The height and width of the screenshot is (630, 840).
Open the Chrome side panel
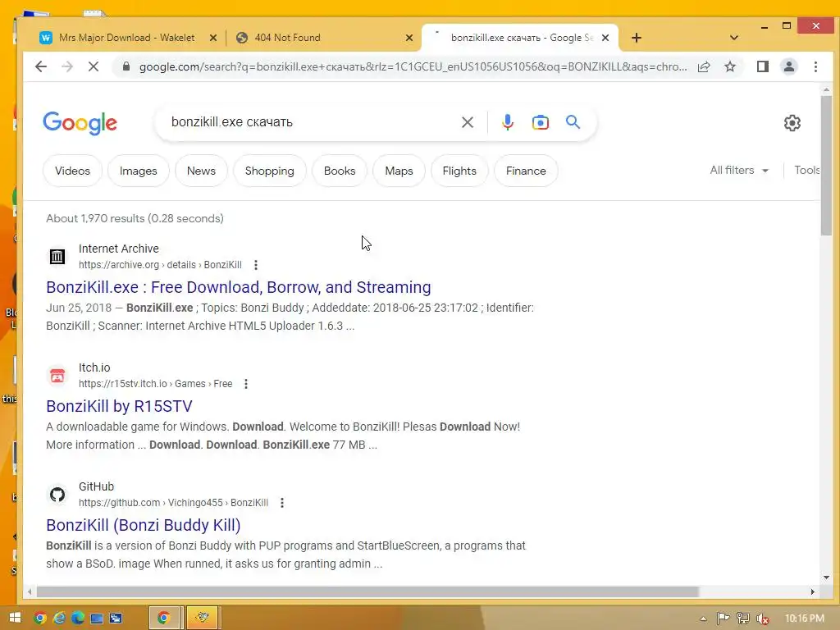(x=762, y=66)
